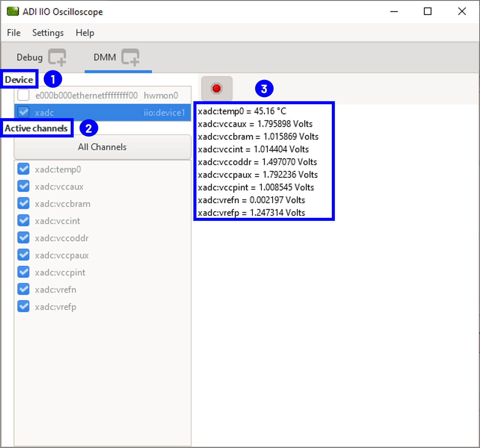Click the xadc:vccoddr channel label
This screenshot has width=480, height=448.
(x=62, y=238)
